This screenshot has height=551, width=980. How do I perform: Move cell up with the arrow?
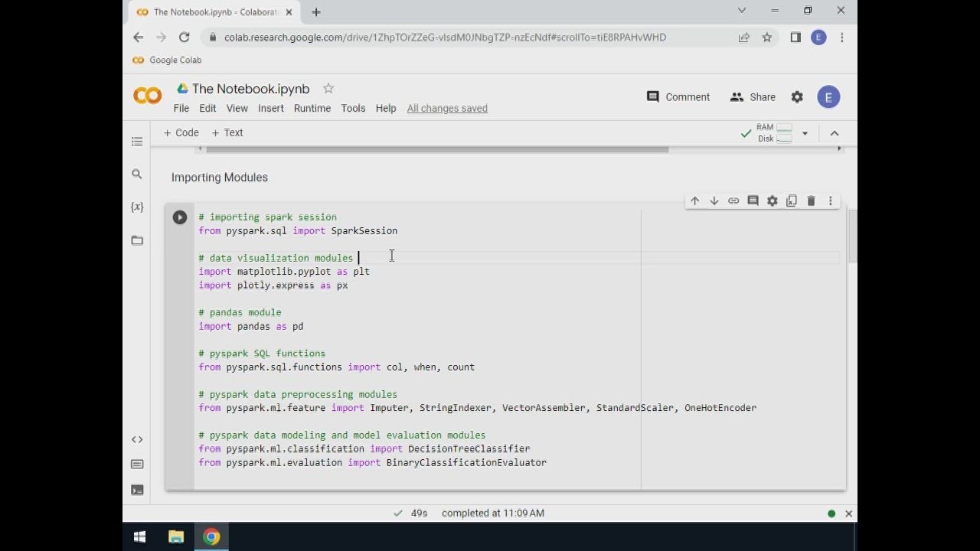[694, 201]
